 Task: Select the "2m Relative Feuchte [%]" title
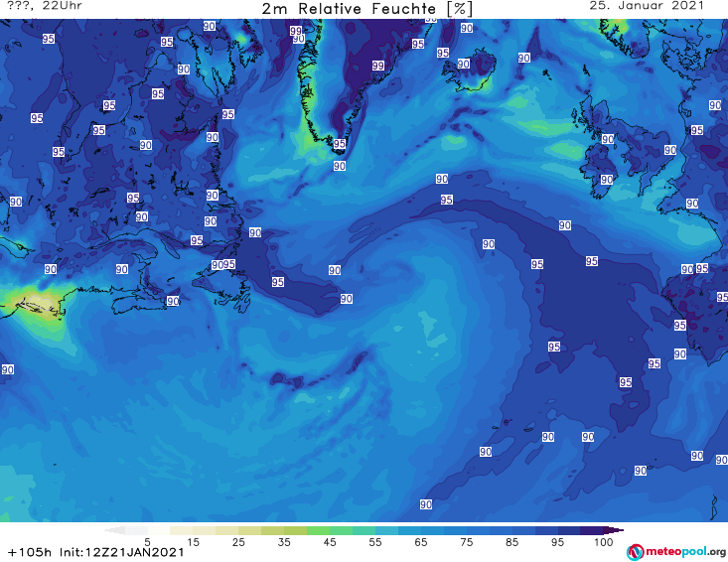coord(366,8)
